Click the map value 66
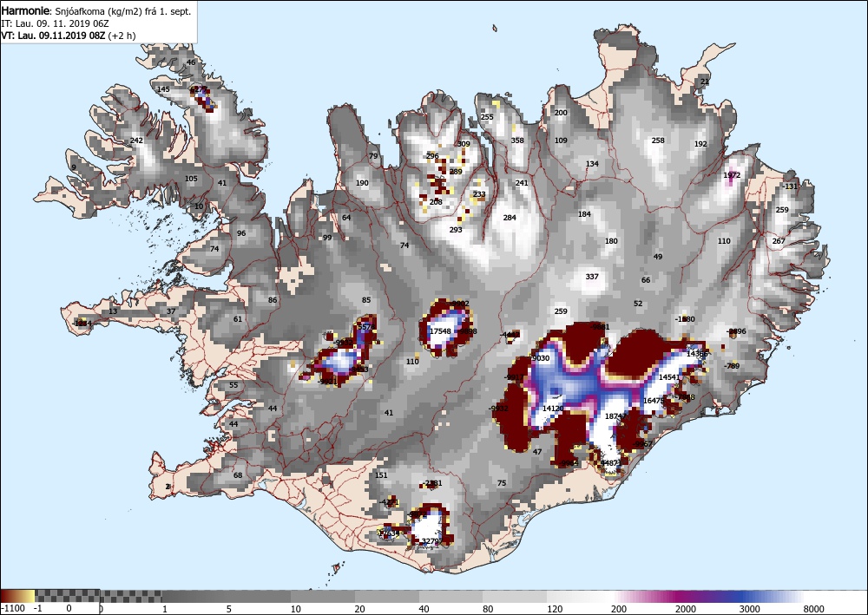This screenshot has width=868, height=615. tap(646, 280)
